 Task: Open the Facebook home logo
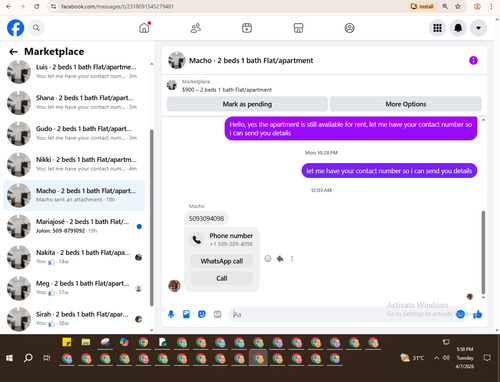pos(15,28)
